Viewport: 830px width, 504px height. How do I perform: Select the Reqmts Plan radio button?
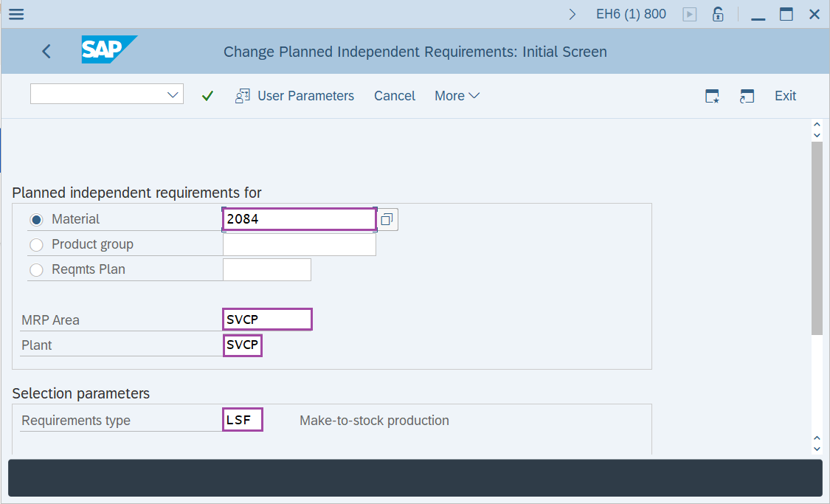36,270
